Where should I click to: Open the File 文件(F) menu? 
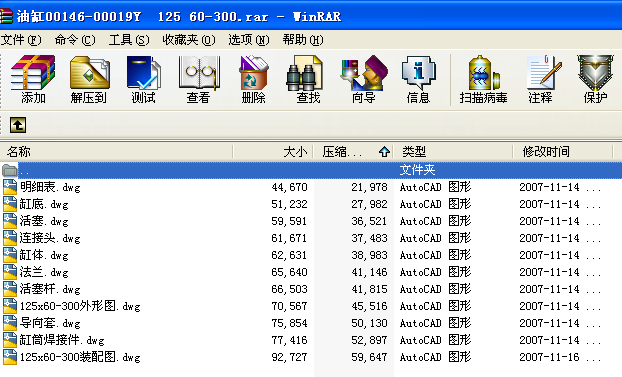tap(21, 40)
